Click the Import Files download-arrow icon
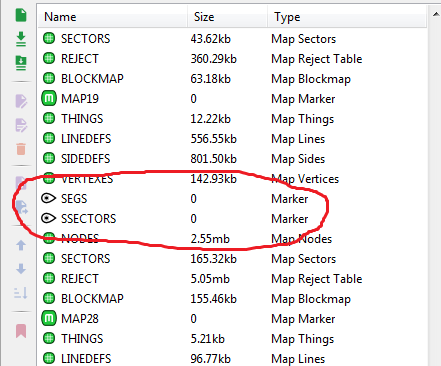441x366 pixels. [x=21, y=39]
